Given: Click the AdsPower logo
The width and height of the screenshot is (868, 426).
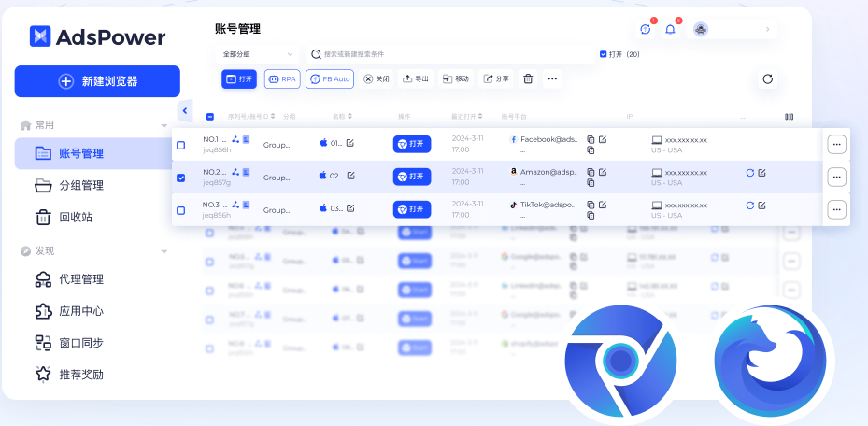Looking at the screenshot, I should [x=97, y=36].
